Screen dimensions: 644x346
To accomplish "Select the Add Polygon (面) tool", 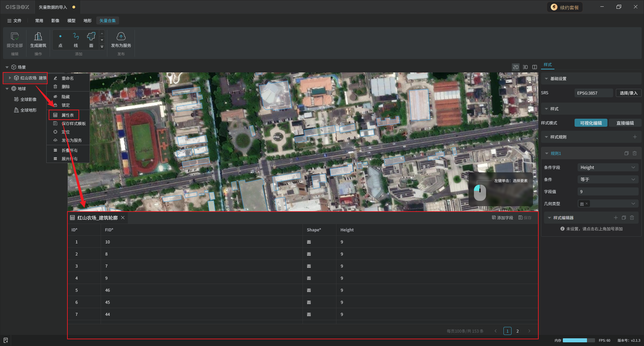I will pyautogui.click(x=91, y=37).
